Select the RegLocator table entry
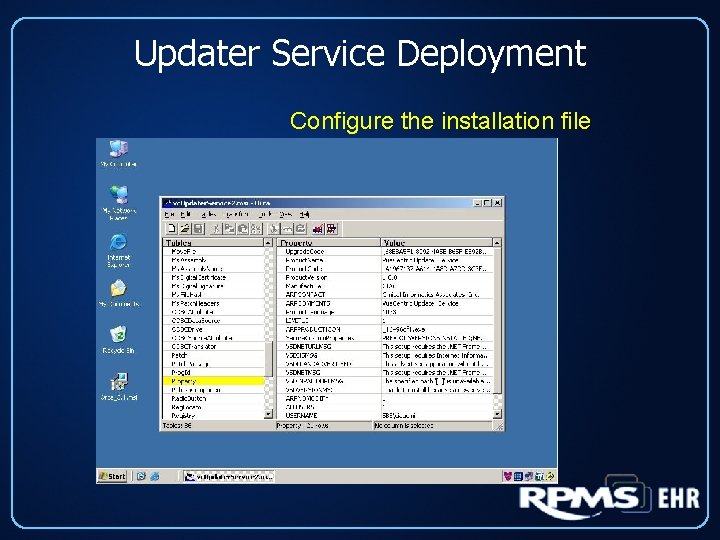The image size is (720, 540). [x=214, y=407]
